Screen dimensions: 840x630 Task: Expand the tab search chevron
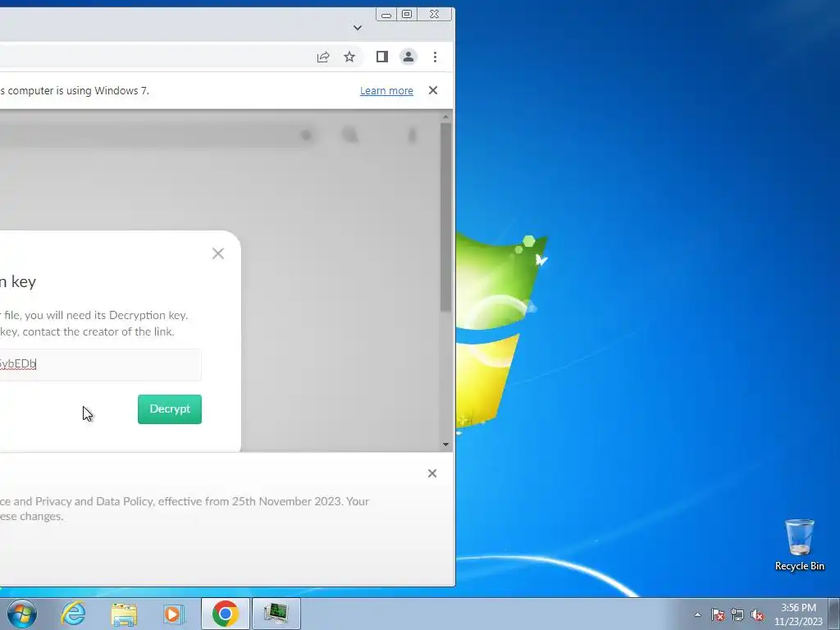(x=358, y=28)
